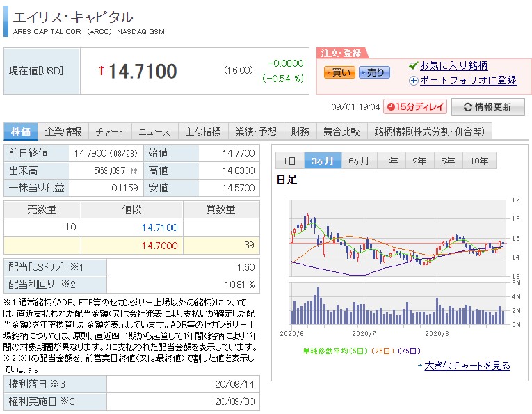Switch to the 業績・予想 tab

pyautogui.click(x=256, y=132)
